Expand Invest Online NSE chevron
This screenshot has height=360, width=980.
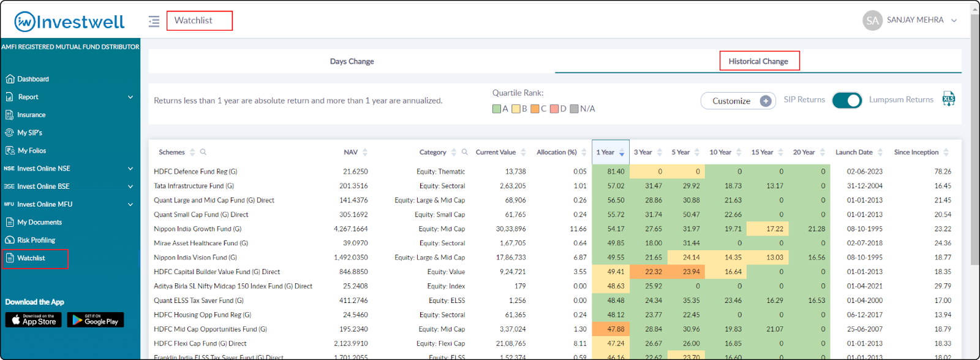click(130, 169)
